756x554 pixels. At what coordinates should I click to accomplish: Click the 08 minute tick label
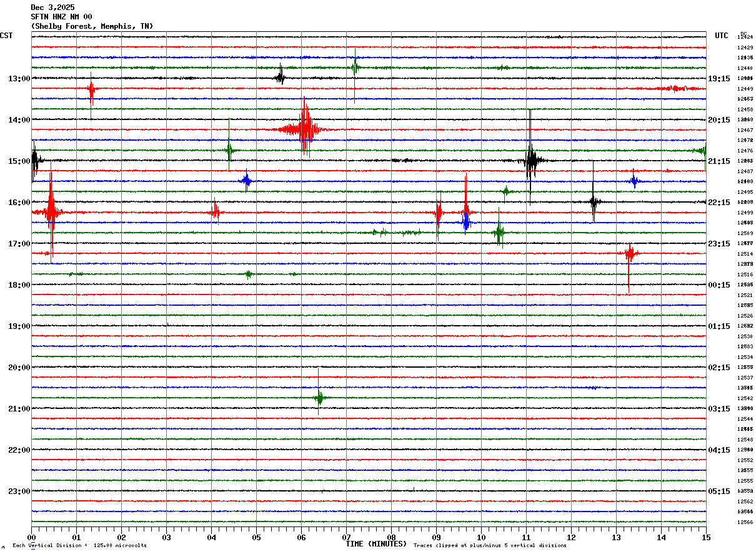(391, 538)
